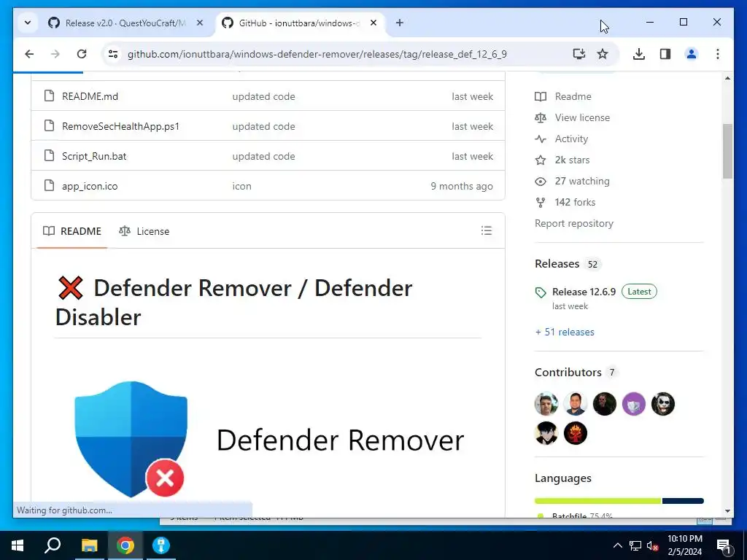Click Report repository link
747x560 pixels.
[x=574, y=223]
